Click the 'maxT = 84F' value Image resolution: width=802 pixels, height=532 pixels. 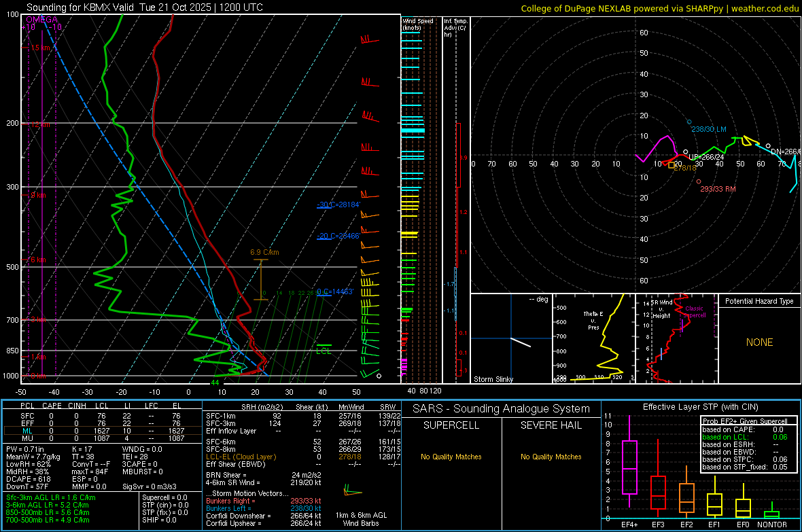point(90,472)
